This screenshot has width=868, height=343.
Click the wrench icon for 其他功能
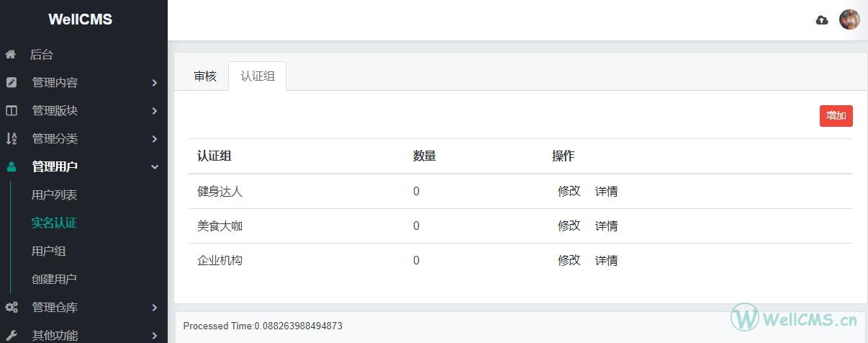[x=11, y=335]
